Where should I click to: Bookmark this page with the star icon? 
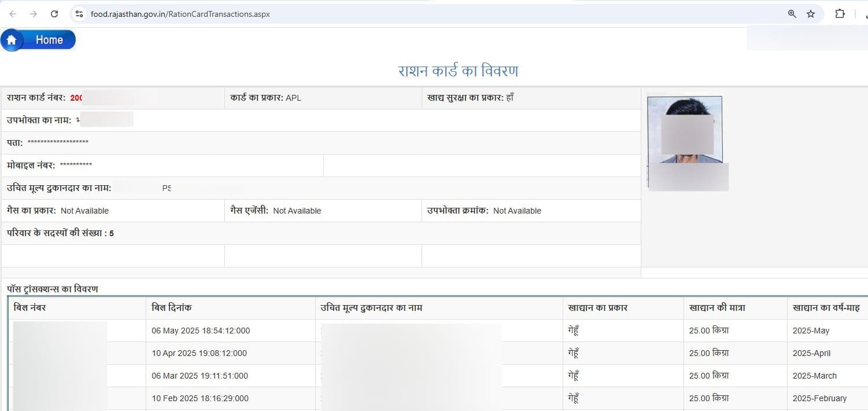(811, 14)
